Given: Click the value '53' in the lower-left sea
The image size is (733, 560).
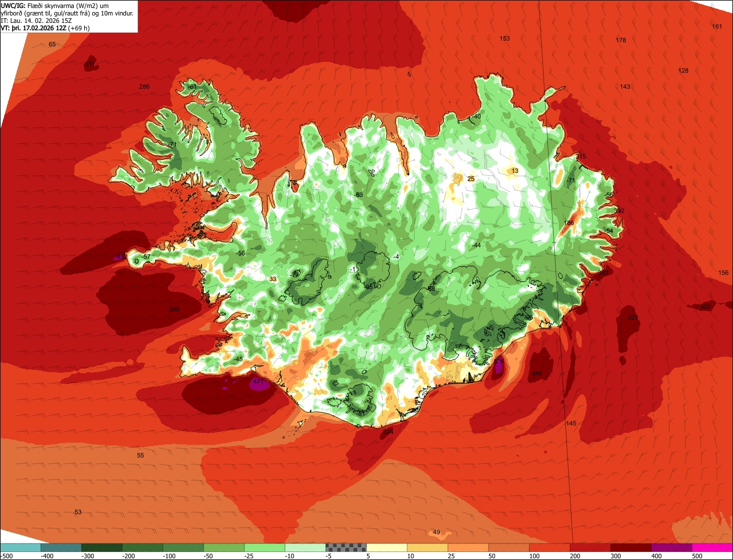Looking at the screenshot, I should [78, 512].
